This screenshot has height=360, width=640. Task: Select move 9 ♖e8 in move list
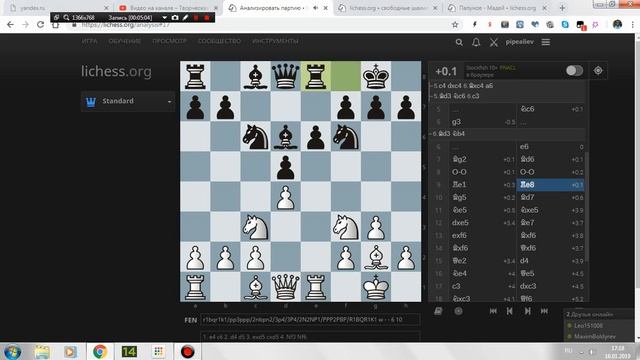click(x=550, y=184)
